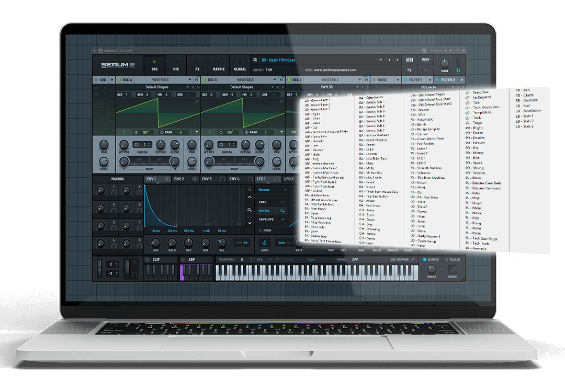
Task: Open the Menu button
Action: 425,60
